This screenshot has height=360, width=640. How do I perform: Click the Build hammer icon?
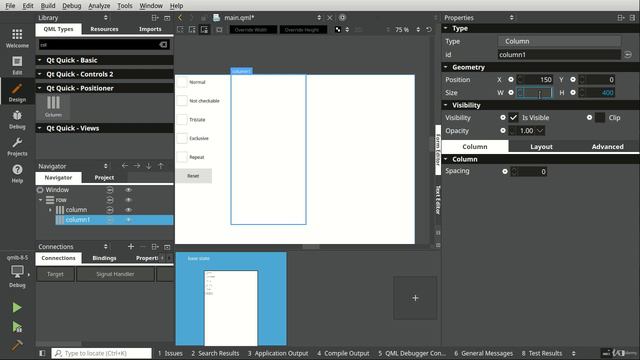[17, 345]
